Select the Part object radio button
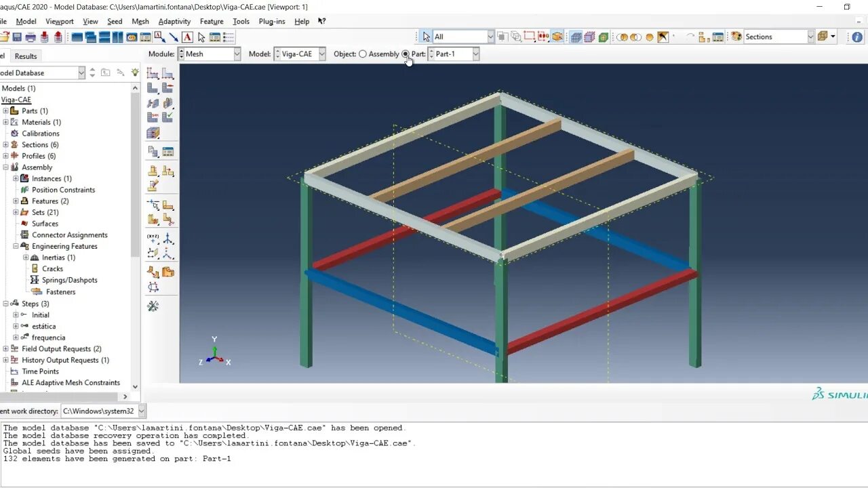The image size is (868, 488). pyautogui.click(x=406, y=54)
